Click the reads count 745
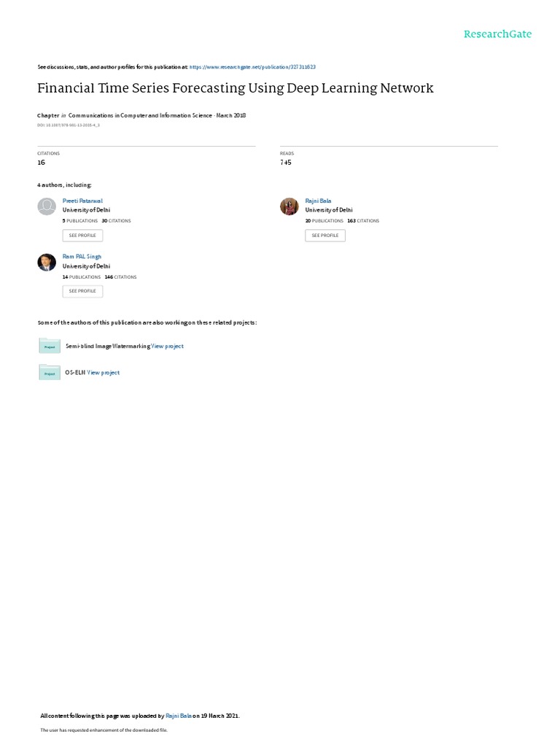This screenshot has width=560, height=747. [286, 163]
